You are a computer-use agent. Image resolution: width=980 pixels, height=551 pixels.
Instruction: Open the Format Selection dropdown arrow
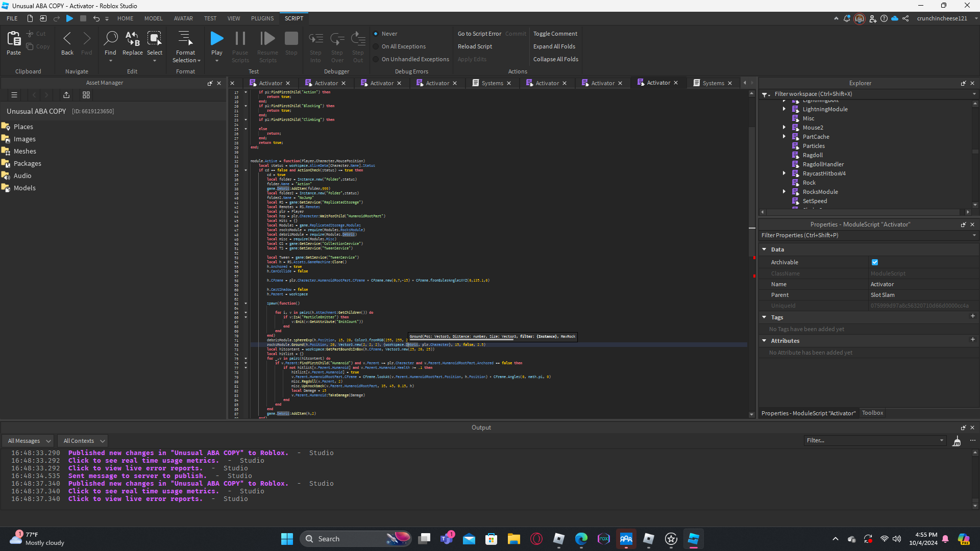coord(199,61)
